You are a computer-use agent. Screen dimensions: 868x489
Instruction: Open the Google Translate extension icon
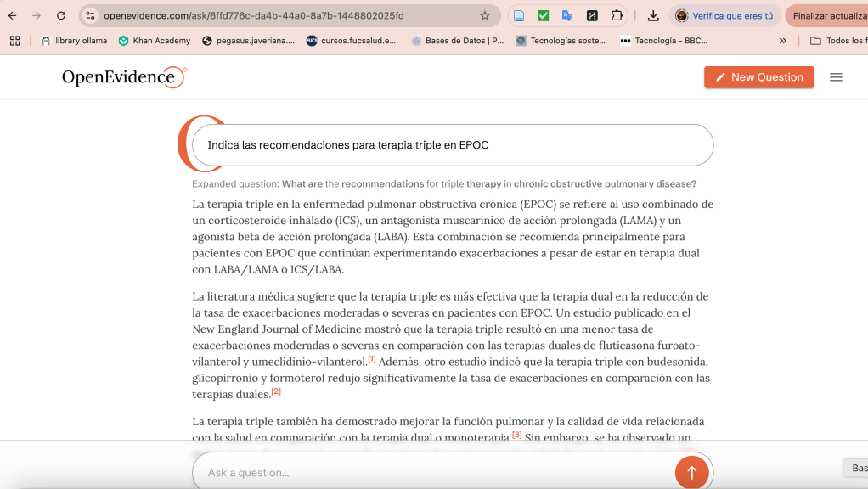tap(567, 15)
